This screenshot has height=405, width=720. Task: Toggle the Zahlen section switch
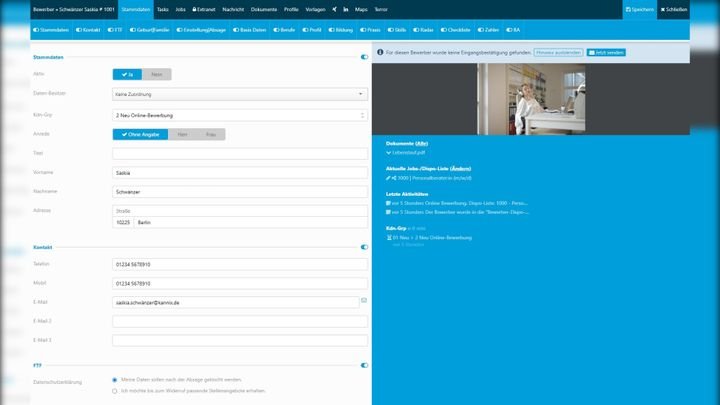[480, 30]
